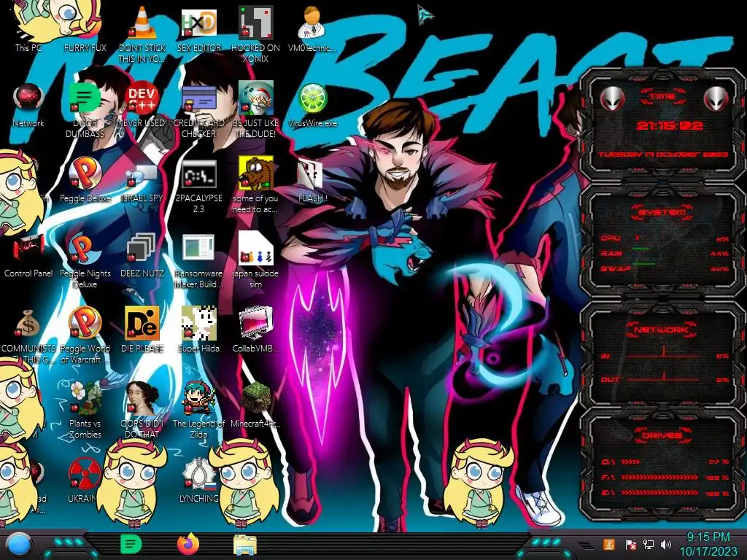Open the Action Center flag tray icon
Image resolution: width=747 pixels, height=560 pixels.
[x=631, y=545]
